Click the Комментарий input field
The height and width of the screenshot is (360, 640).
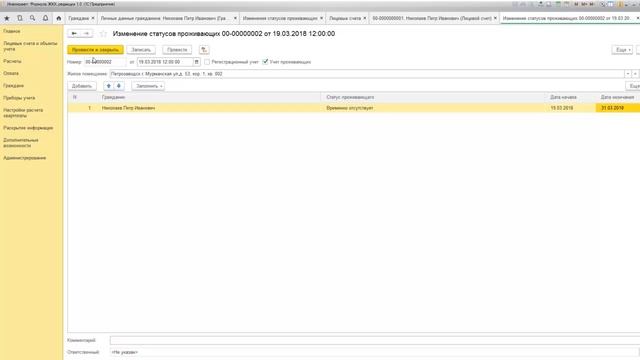tap(375, 340)
